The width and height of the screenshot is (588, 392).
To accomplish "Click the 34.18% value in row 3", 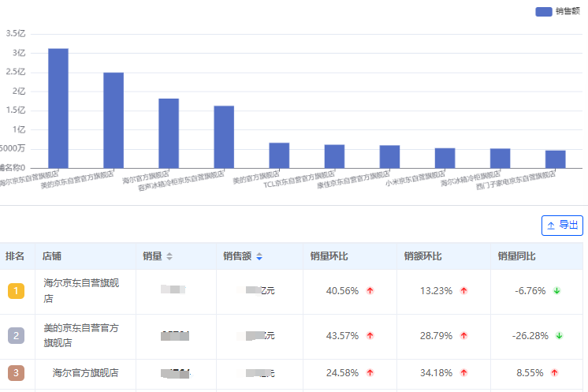I will 436,373.
